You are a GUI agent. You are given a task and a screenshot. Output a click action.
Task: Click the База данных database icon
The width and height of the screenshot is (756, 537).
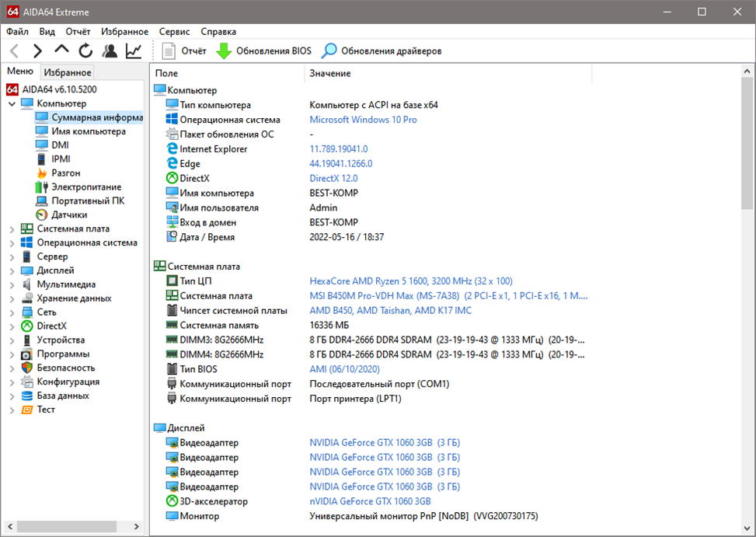tap(27, 396)
